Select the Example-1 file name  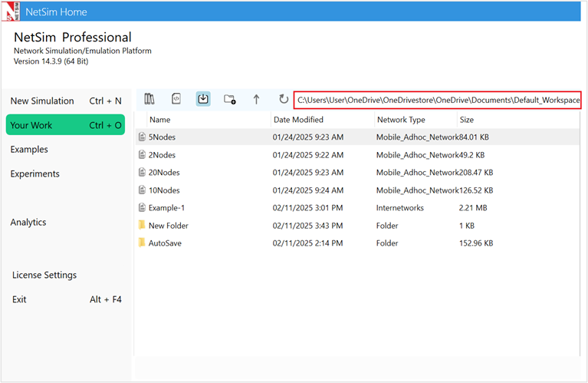(x=166, y=208)
